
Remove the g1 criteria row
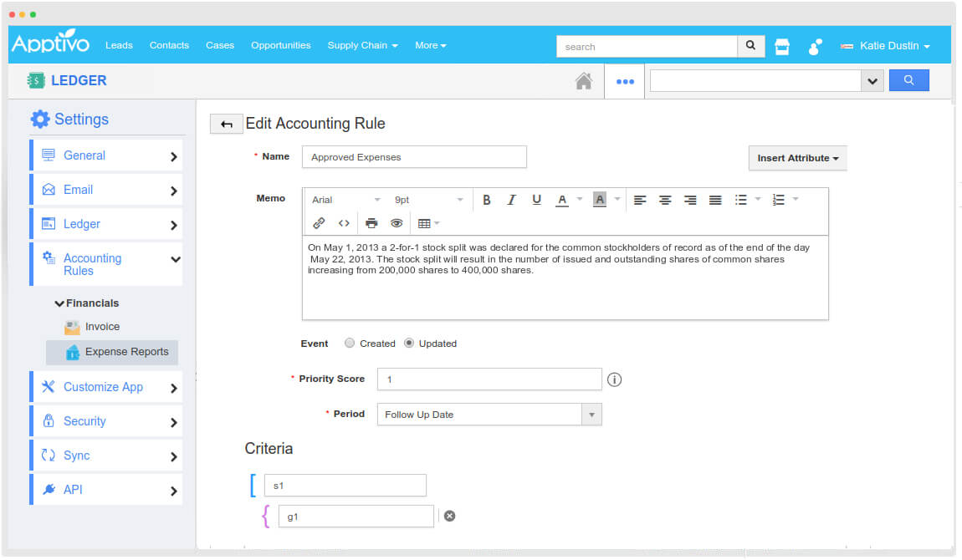coord(449,516)
